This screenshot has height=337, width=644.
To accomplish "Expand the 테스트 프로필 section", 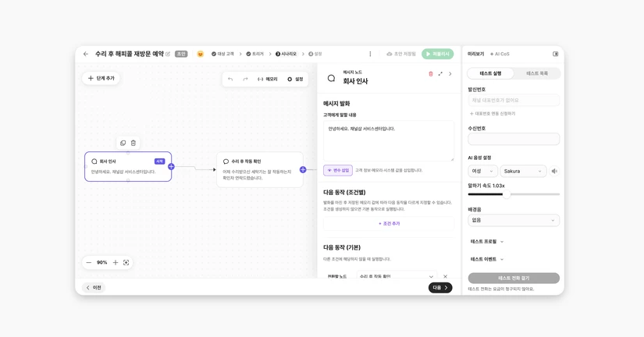I will 487,242.
